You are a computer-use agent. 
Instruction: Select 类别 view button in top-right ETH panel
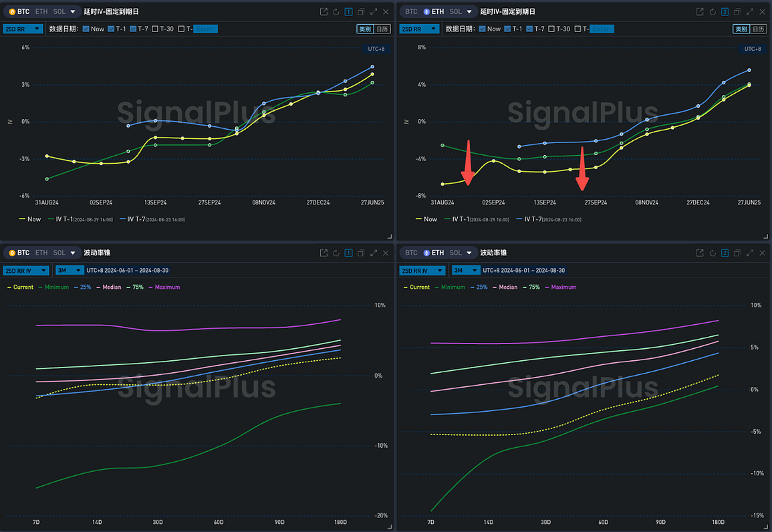[741, 29]
